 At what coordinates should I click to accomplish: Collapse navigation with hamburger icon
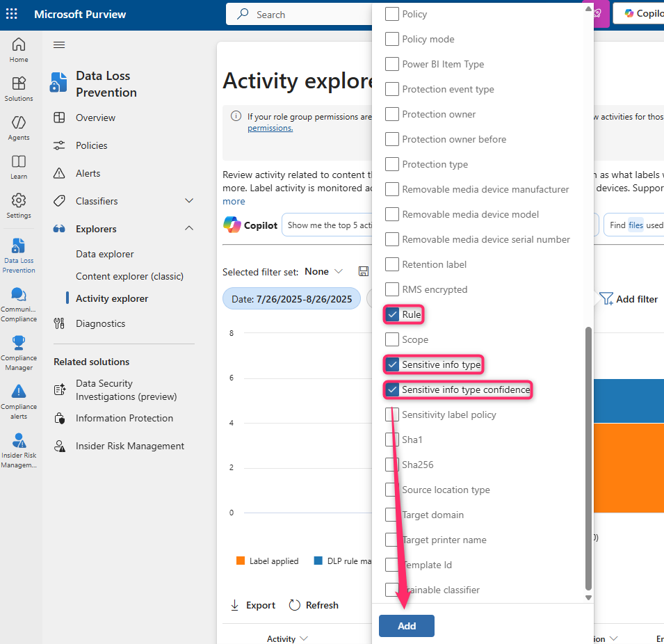click(x=59, y=45)
